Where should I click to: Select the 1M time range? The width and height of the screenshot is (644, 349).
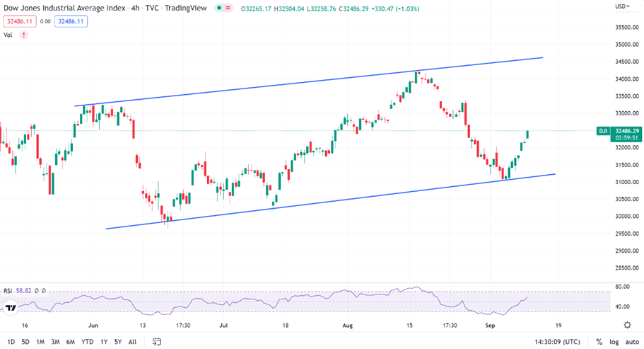(40, 342)
